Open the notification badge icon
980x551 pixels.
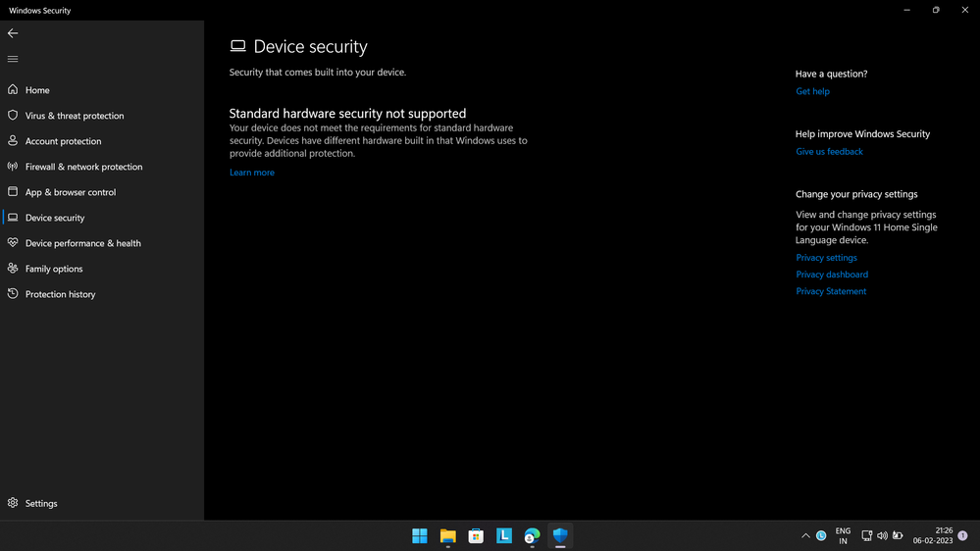coord(962,535)
